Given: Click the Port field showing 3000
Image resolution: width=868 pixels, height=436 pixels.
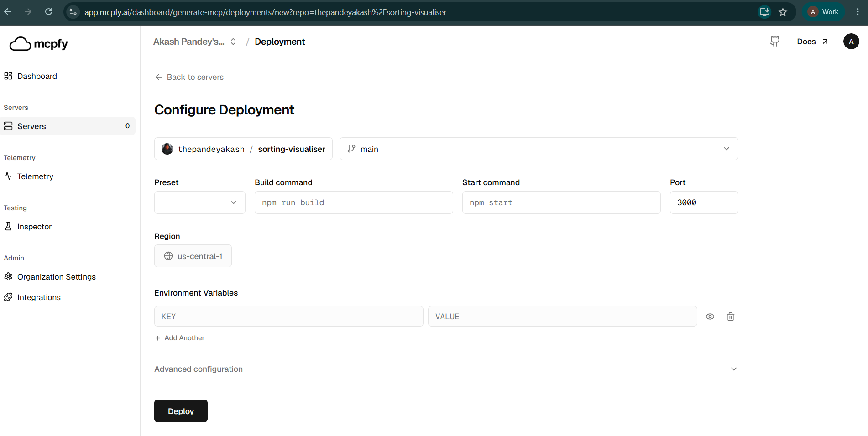Looking at the screenshot, I should coord(704,202).
